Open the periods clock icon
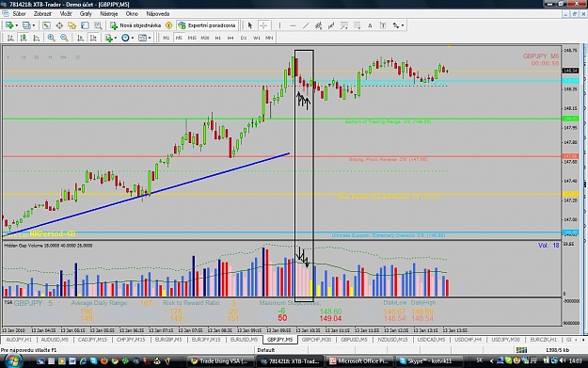Image resolution: width=588 pixels, height=368 pixels. click(x=125, y=38)
